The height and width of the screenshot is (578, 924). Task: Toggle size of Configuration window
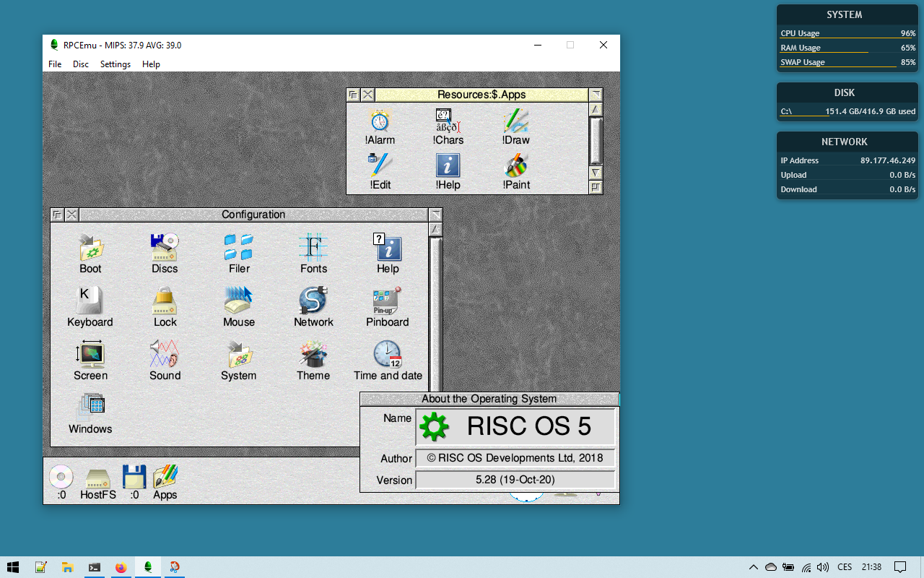pyautogui.click(x=435, y=215)
